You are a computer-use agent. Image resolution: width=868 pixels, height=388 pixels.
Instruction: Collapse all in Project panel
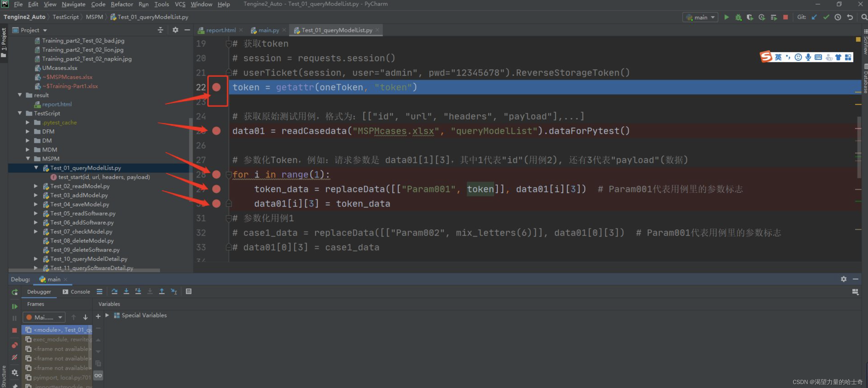point(160,30)
